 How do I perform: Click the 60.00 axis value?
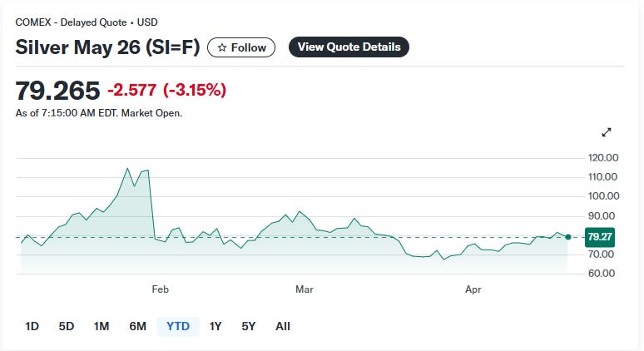point(602,274)
